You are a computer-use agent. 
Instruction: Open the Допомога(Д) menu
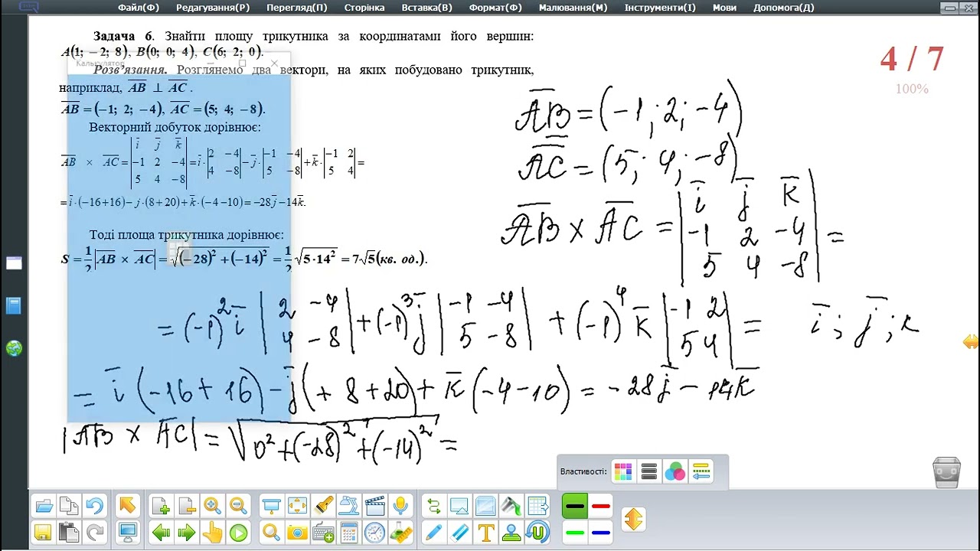[784, 8]
